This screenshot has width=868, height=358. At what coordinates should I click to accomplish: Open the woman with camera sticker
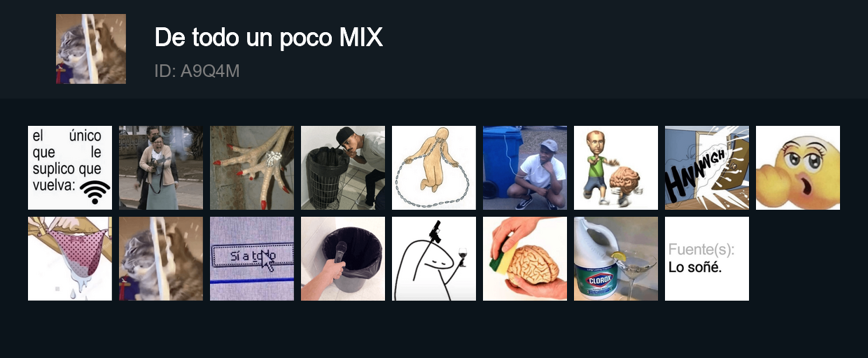coord(161,168)
